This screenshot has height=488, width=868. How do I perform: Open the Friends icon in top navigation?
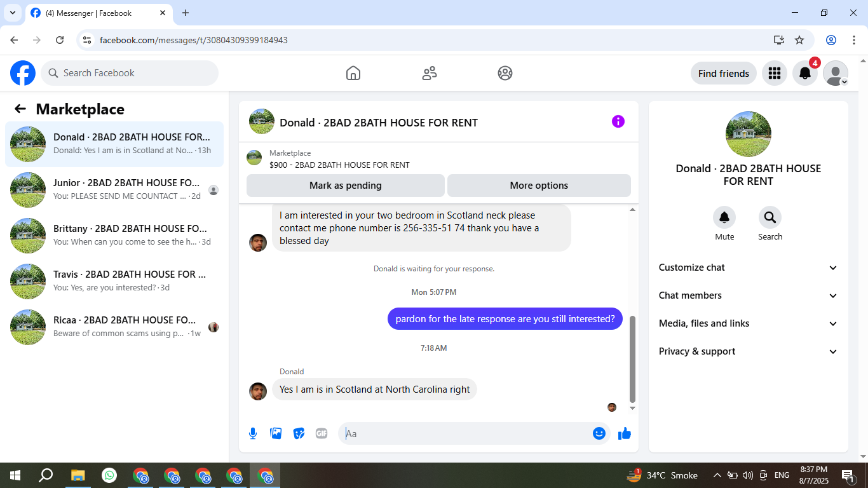430,73
